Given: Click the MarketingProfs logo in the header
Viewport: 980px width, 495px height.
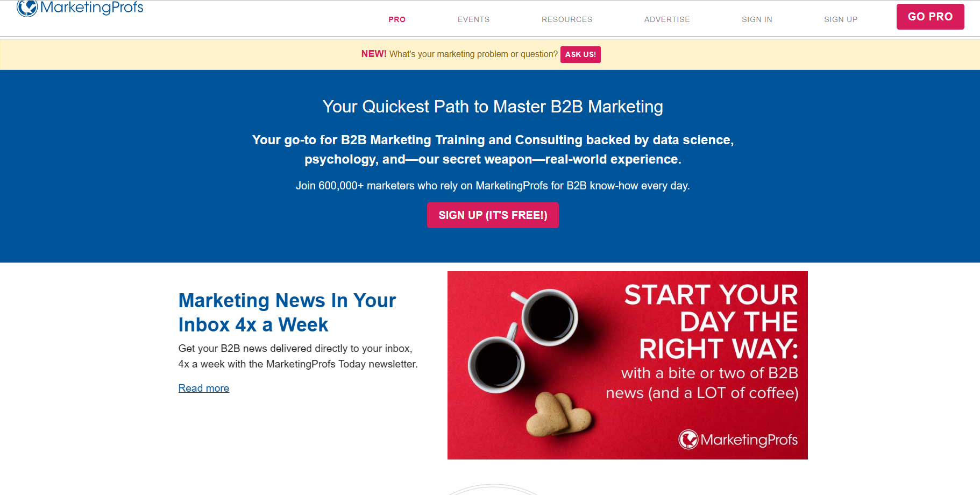Looking at the screenshot, I should tap(80, 8).
